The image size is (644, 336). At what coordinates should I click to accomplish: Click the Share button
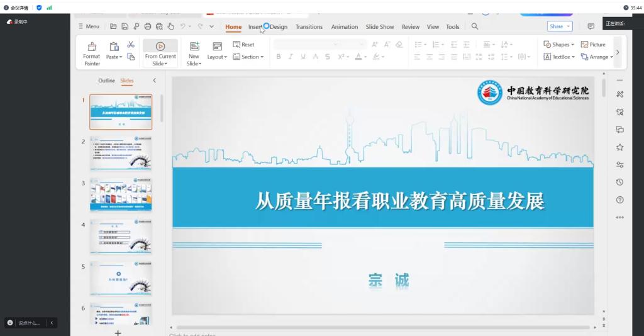click(559, 26)
